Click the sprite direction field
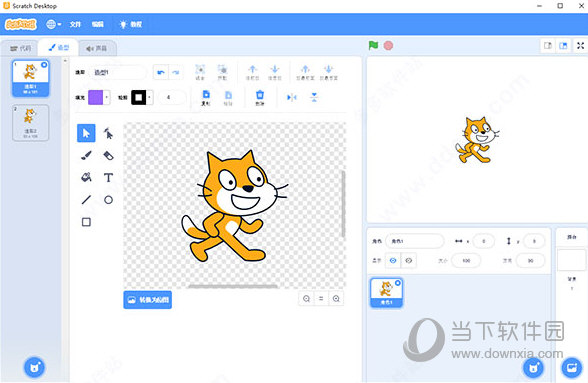Viewport: 588px width, 383px height. 530,260
